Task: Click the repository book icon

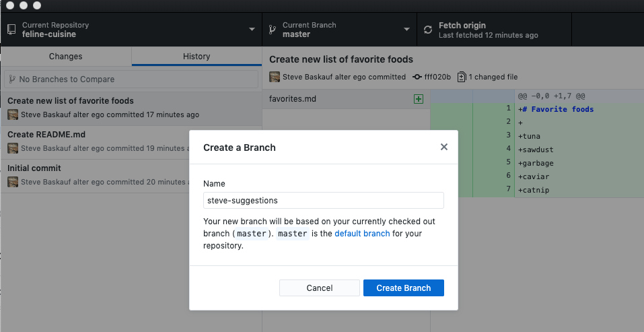Action: (x=11, y=29)
